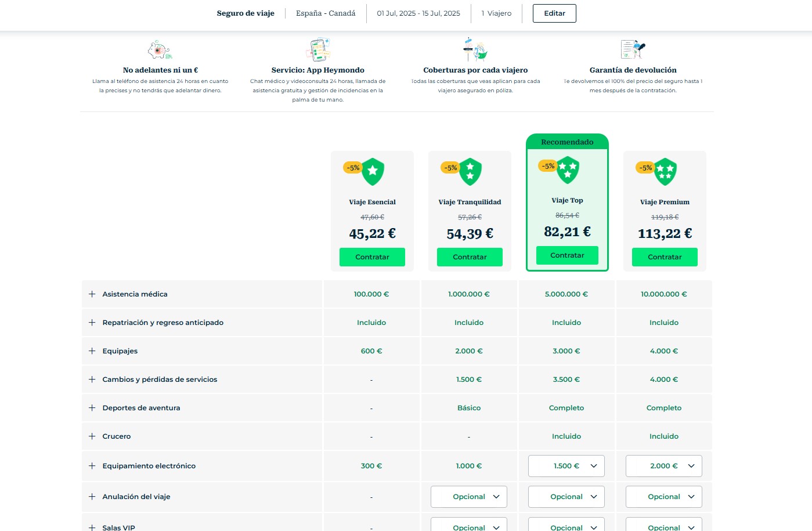Click the 113,22 € price
Image resolution: width=812 pixels, height=531 pixels.
[665, 234]
